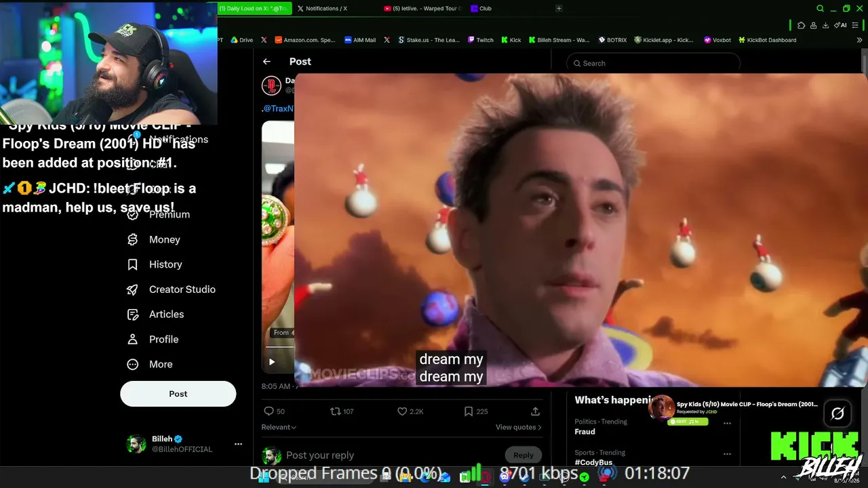Open the browser extensions puzzle icon
The image size is (868, 488).
coord(801,25)
